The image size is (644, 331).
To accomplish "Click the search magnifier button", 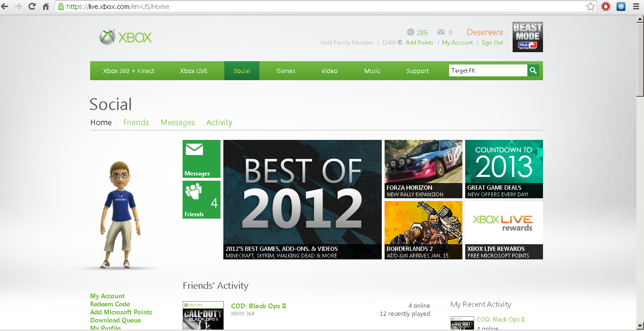I will (x=534, y=71).
